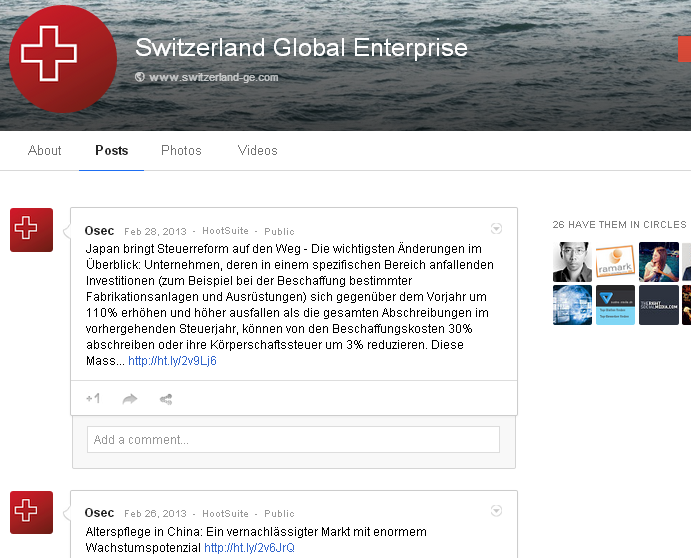Open the ramark circle member thumbnail

615,262
